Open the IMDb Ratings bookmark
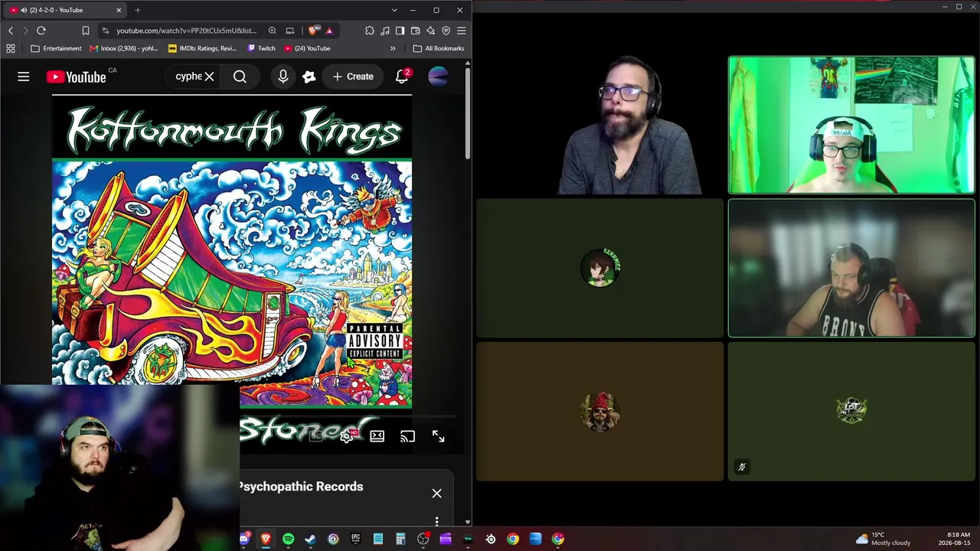Viewport: 980px width, 551px height. 202,48
